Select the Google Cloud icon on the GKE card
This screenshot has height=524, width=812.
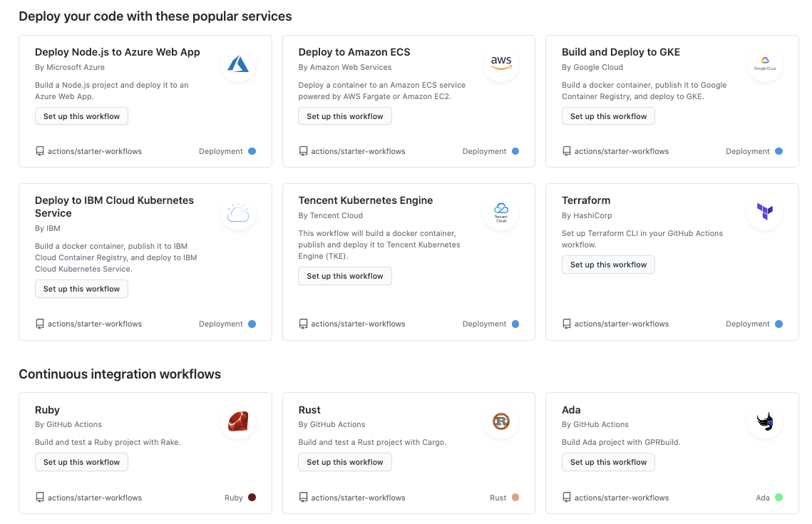pyautogui.click(x=764, y=63)
